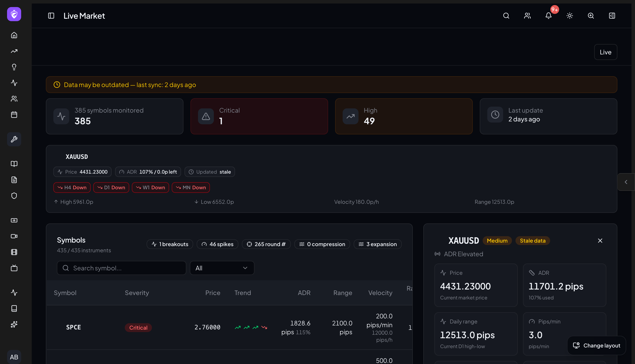Click the search icon in the header

(x=506, y=16)
